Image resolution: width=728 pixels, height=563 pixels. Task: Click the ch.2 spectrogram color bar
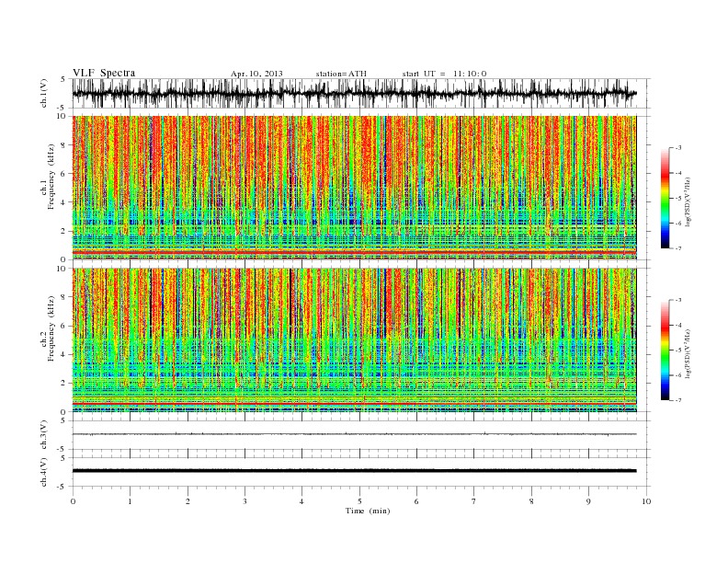pos(665,350)
